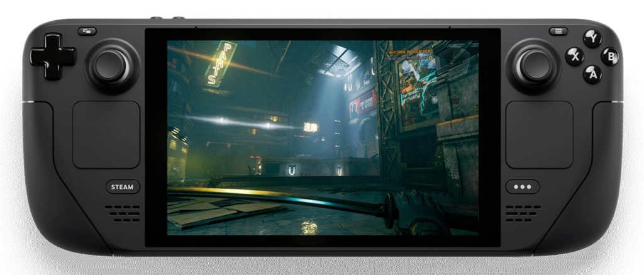Click the B face button
This screenshot has width=644, height=275.
coord(610,56)
